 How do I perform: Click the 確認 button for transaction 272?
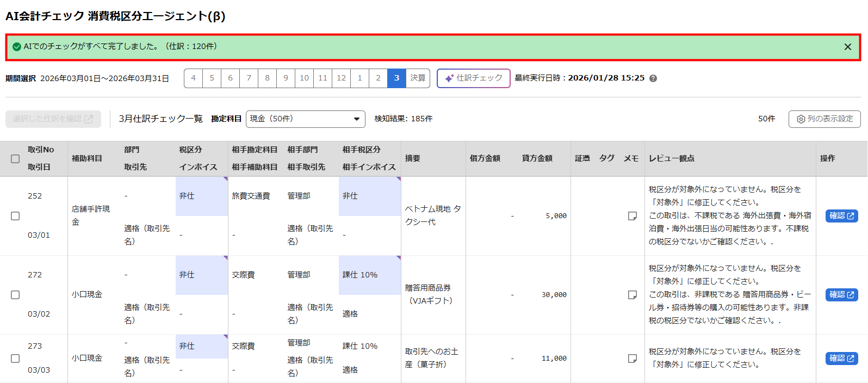841,295
